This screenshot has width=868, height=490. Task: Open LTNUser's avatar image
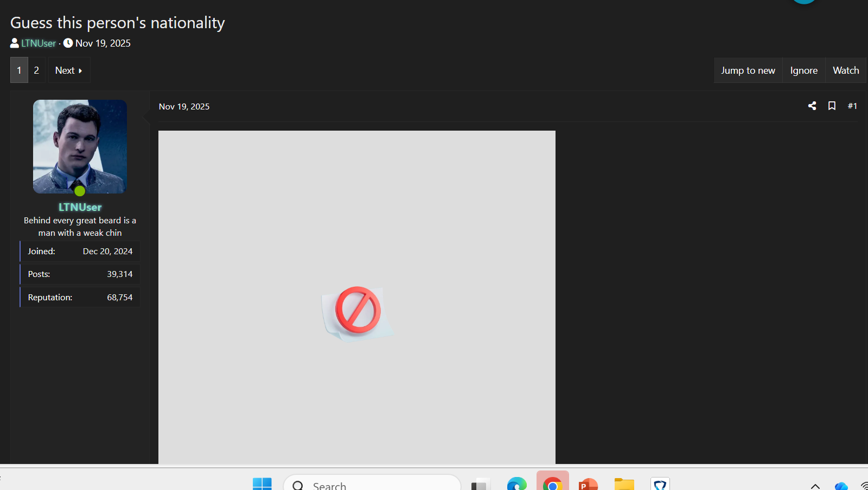pyautogui.click(x=80, y=146)
